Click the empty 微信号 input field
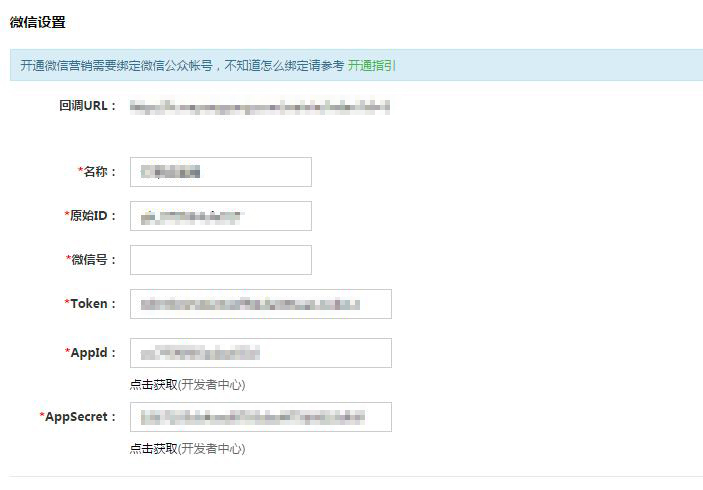Image resolution: width=703 pixels, height=490 pixels. (x=220, y=260)
